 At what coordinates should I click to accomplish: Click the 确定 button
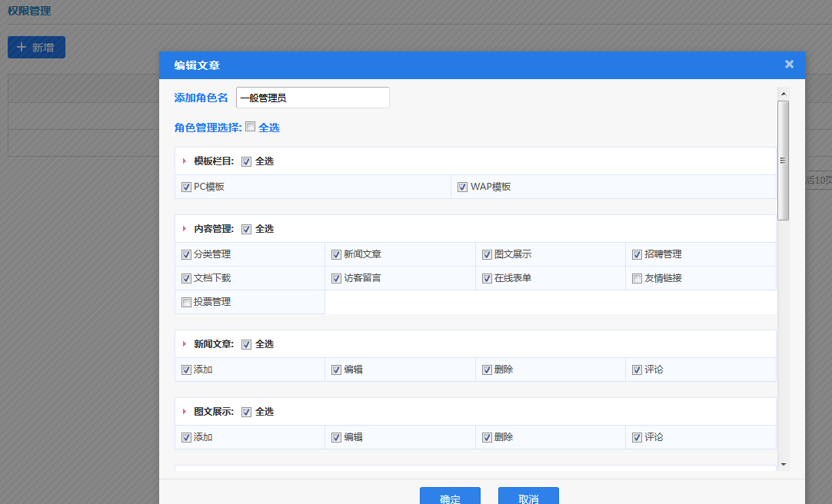point(450,496)
